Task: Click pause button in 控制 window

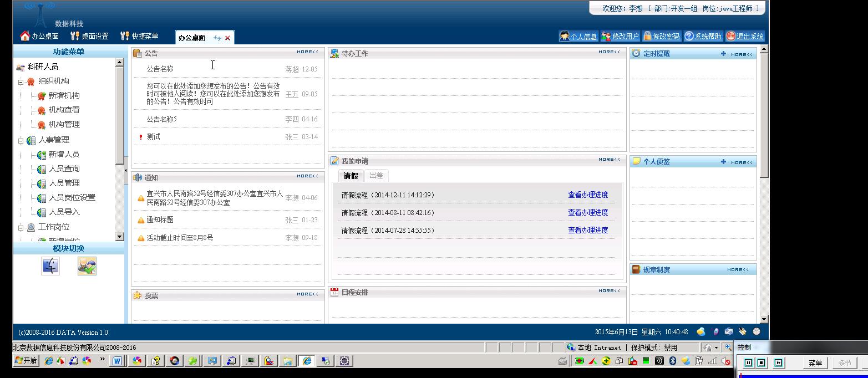Action: point(748,363)
